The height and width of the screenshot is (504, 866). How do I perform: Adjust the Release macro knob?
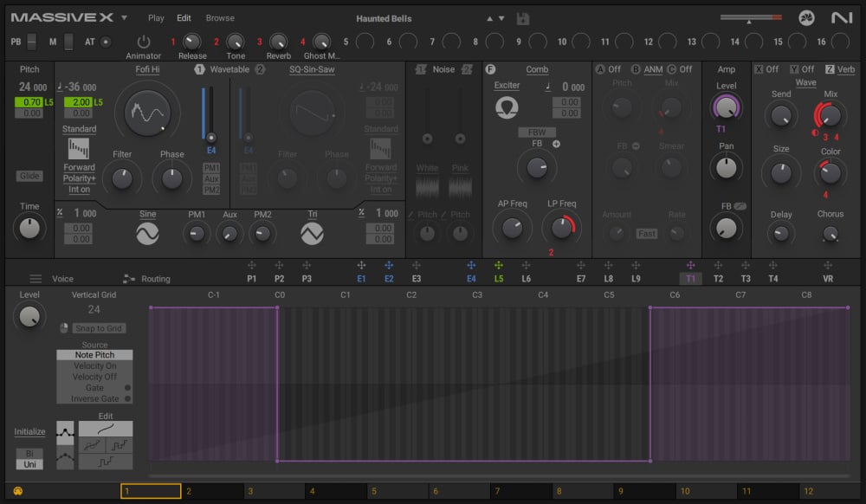(191, 42)
